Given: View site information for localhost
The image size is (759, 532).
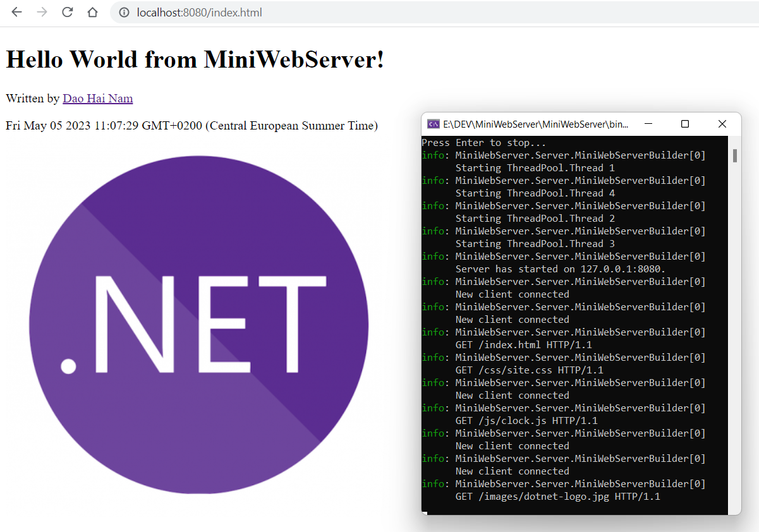Looking at the screenshot, I should [x=124, y=13].
